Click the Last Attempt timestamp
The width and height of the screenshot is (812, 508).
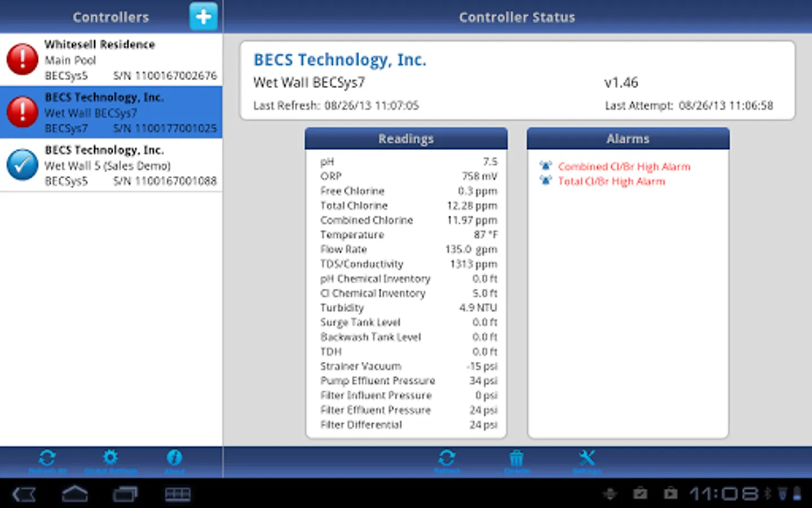(689, 106)
